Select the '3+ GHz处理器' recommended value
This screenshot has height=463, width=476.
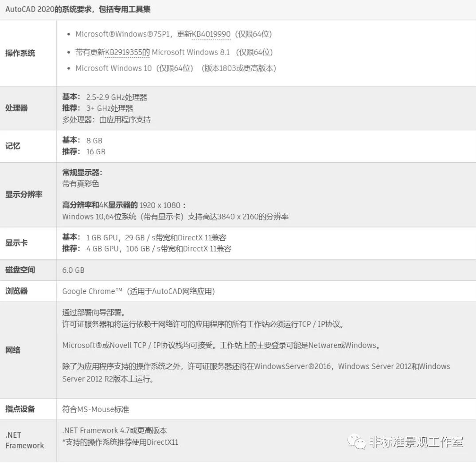click(x=109, y=108)
